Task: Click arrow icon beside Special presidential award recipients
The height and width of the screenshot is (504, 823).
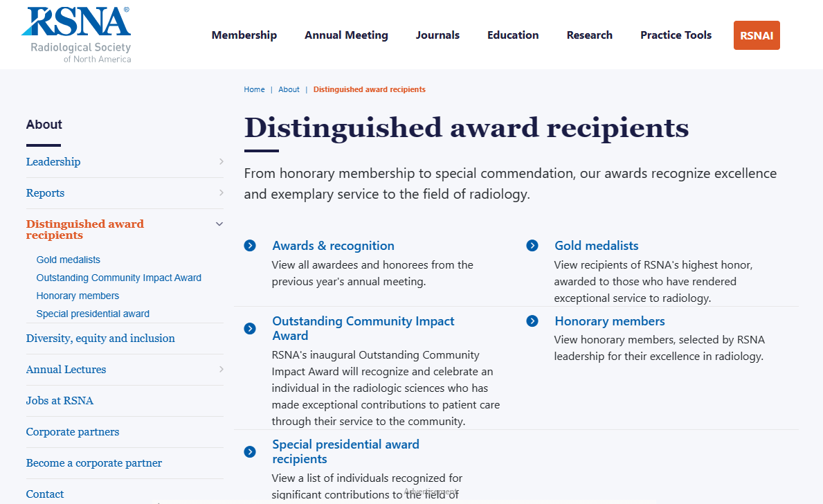Action: [250, 452]
